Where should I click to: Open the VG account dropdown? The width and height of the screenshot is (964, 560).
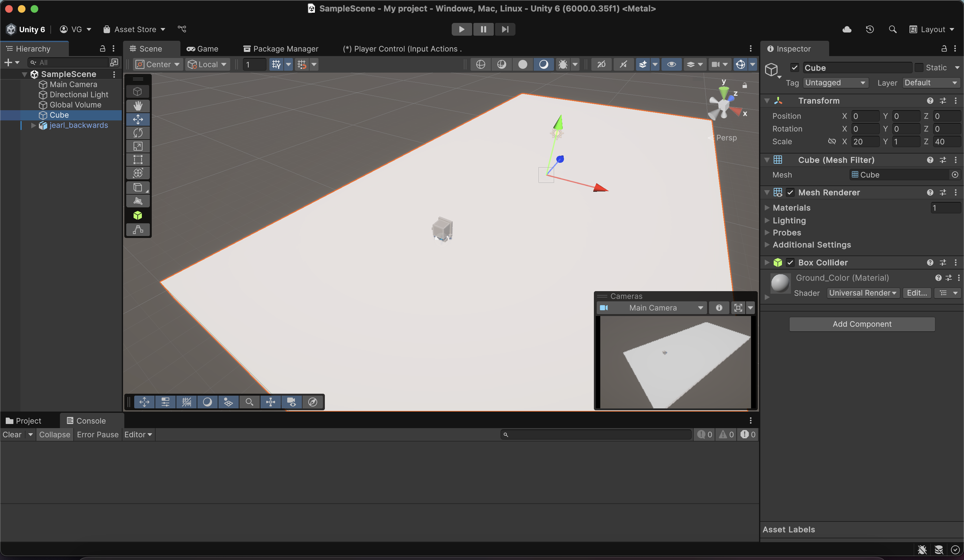76,29
